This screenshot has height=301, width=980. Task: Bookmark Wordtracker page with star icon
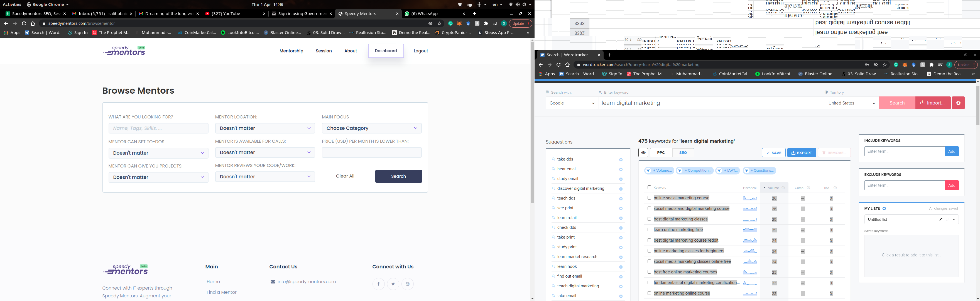(885, 65)
